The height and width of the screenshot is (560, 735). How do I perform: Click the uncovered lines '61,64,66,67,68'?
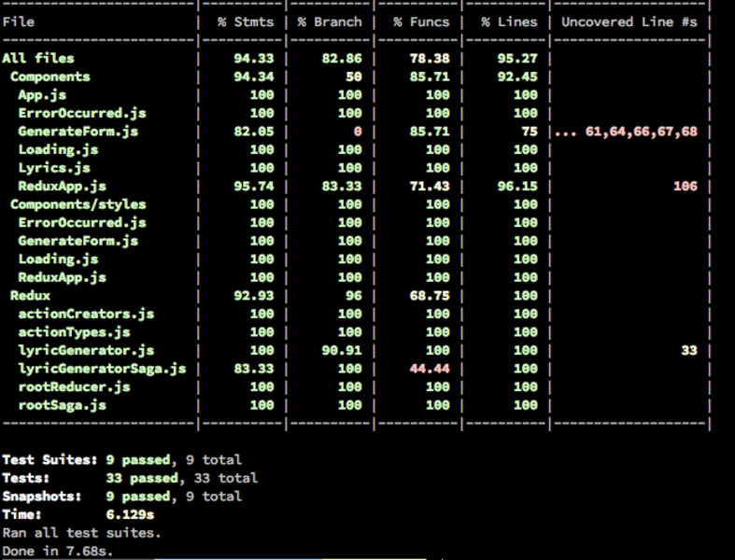pyautogui.click(x=642, y=132)
